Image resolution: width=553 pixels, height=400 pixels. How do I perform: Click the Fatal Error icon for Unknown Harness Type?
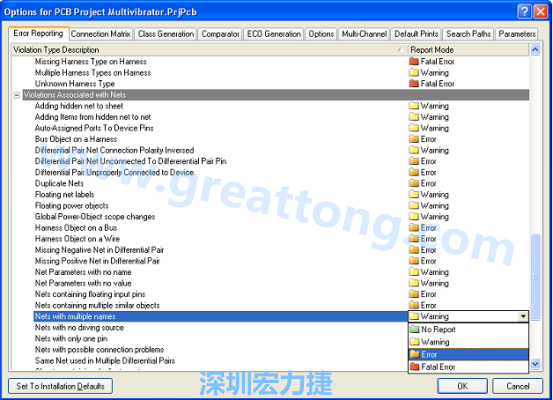click(x=414, y=84)
